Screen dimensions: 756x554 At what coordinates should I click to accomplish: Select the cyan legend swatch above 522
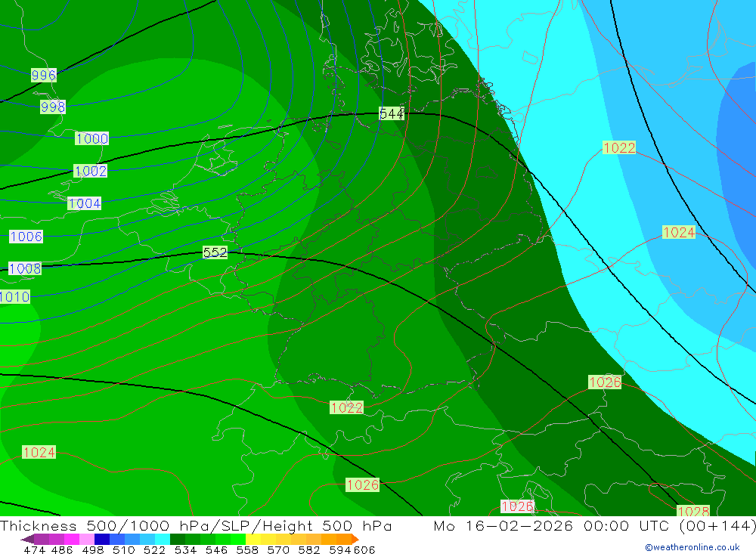[163, 539]
